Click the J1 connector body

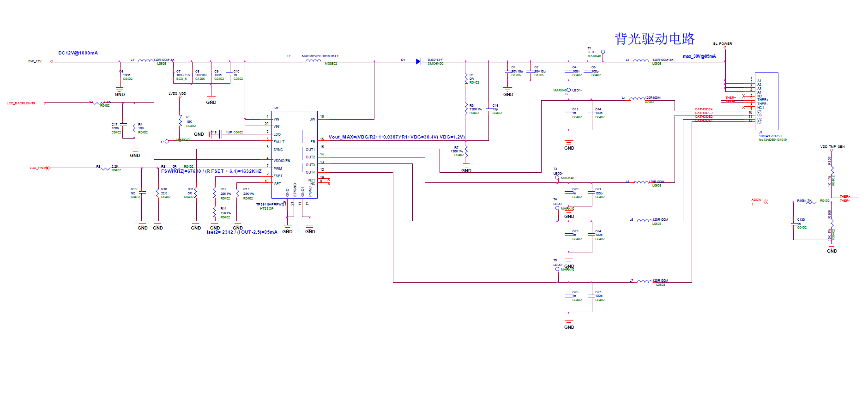pos(766,101)
